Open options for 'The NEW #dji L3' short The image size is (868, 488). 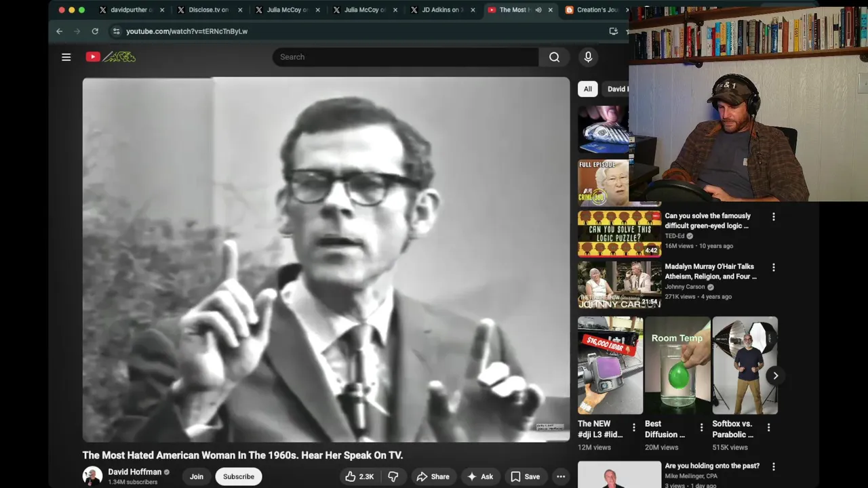pyautogui.click(x=634, y=428)
